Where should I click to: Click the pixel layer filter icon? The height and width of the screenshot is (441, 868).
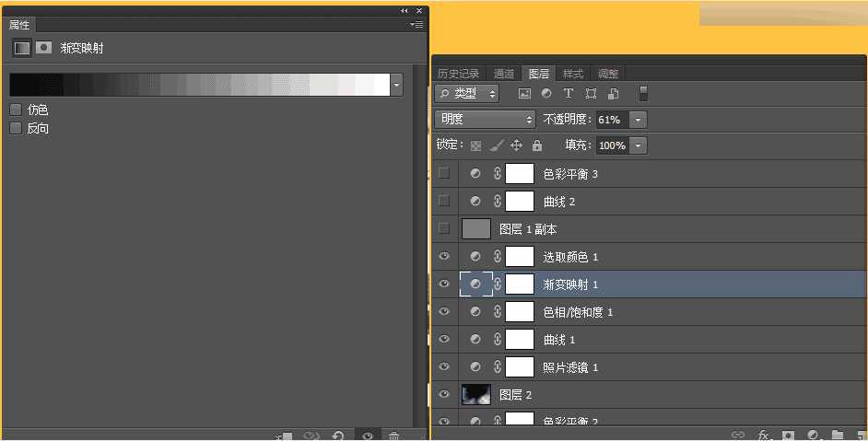524,94
